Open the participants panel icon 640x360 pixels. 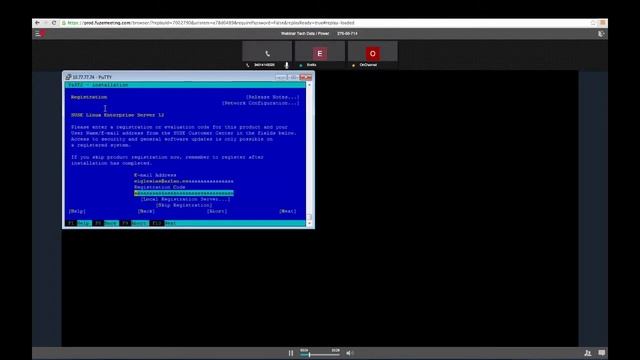point(587,353)
